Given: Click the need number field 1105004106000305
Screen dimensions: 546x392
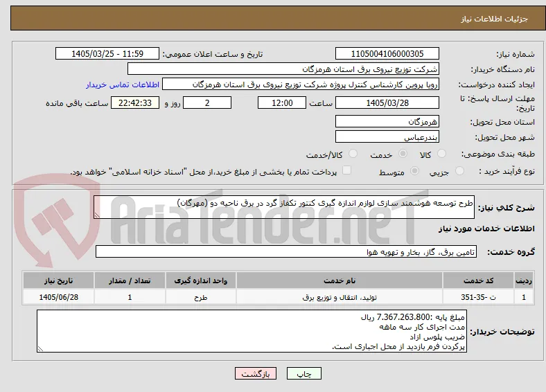Looking at the screenshot, I should [387, 53].
